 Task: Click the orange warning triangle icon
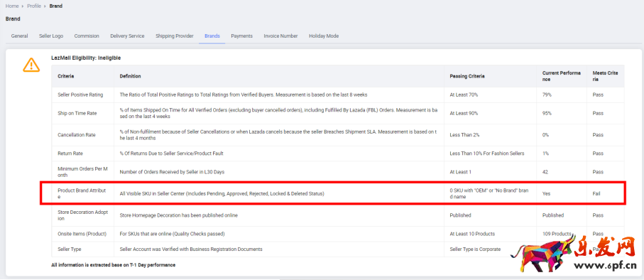(x=31, y=65)
